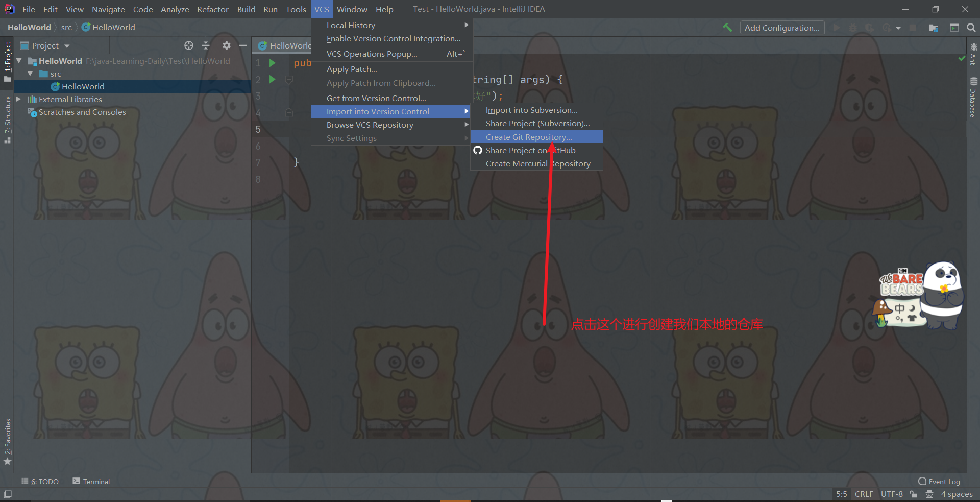980x502 pixels.
Task: Open VCS Operations Popup item
Action: coord(390,54)
